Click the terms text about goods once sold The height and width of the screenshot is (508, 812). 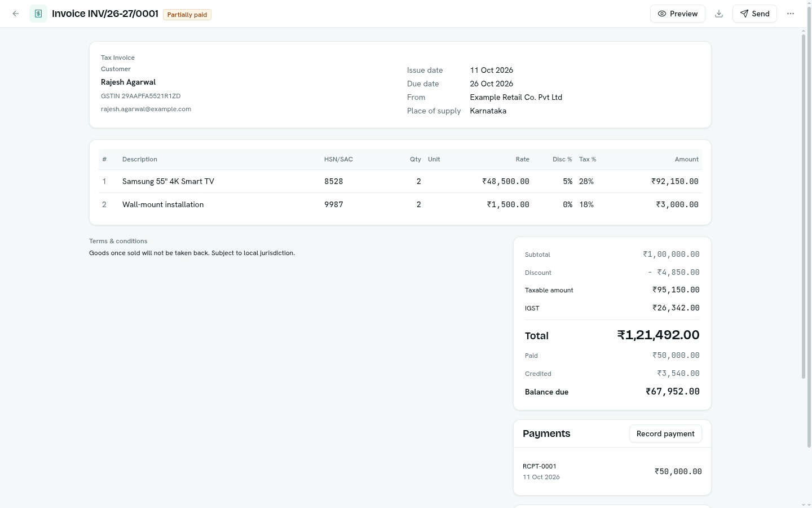tap(192, 253)
